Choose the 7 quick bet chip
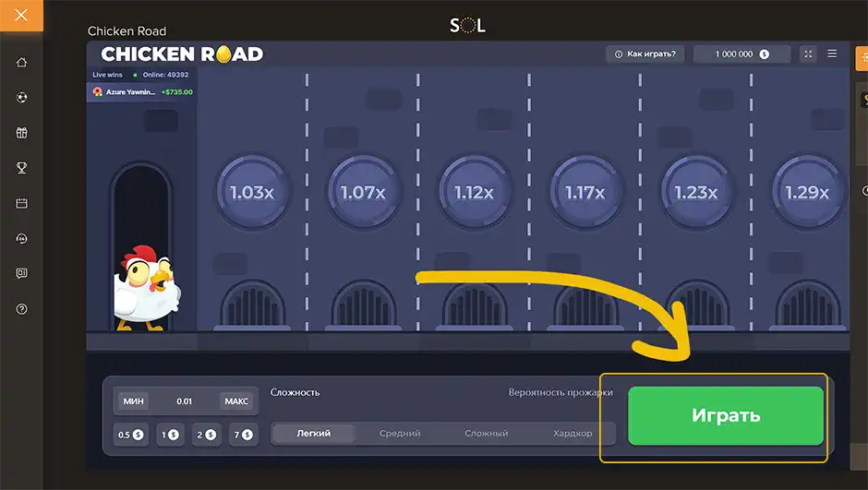This screenshot has width=868, height=490. pyautogui.click(x=243, y=435)
